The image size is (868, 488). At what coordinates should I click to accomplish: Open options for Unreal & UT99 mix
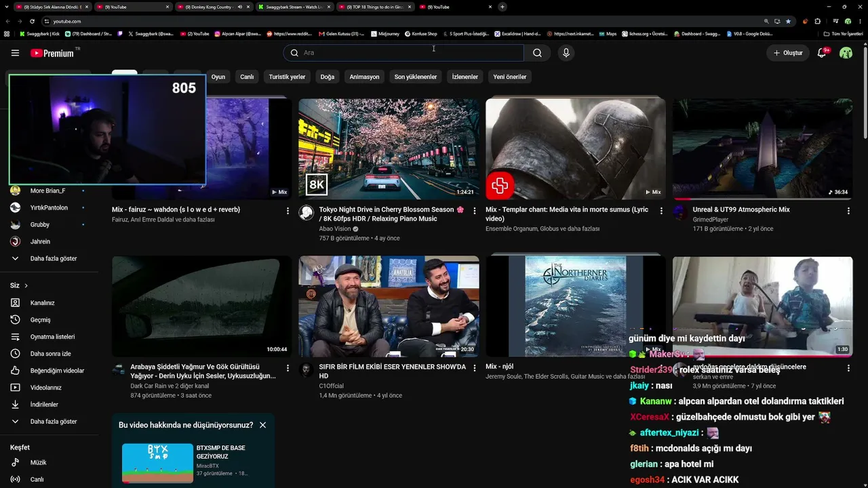(848, 211)
